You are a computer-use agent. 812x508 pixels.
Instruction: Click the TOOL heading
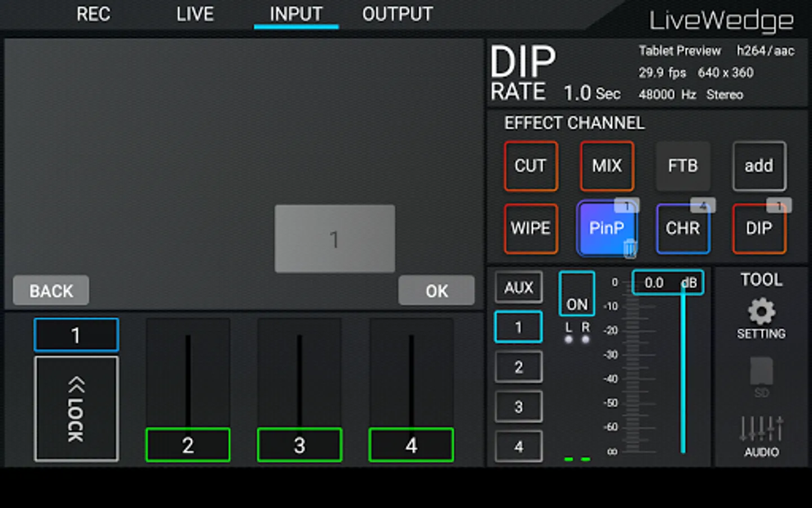(x=761, y=280)
